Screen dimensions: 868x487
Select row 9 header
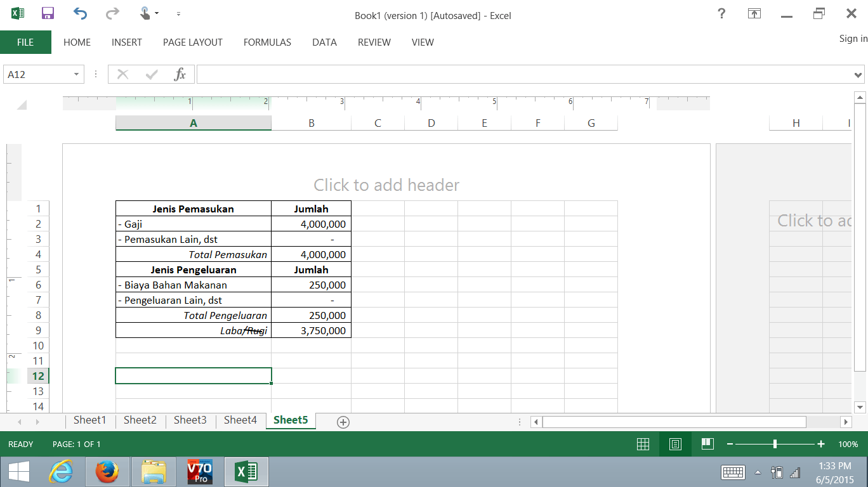[38, 330]
